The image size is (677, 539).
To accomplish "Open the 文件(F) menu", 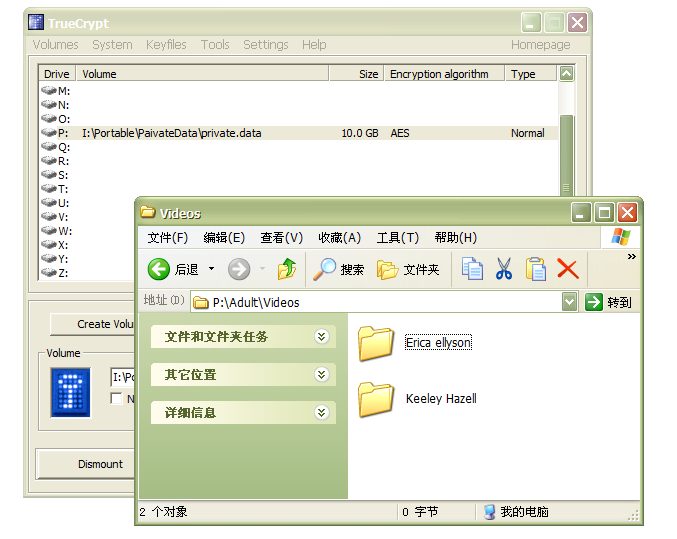I will (x=168, y=238).
